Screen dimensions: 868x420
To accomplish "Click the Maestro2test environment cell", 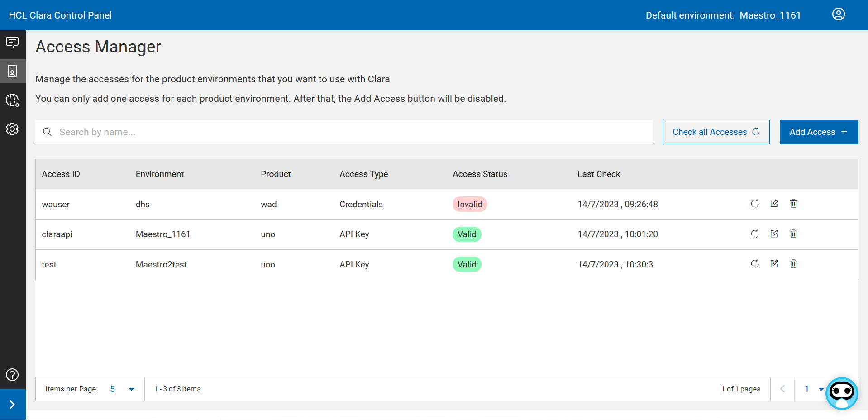I will [x=161, y=265].
